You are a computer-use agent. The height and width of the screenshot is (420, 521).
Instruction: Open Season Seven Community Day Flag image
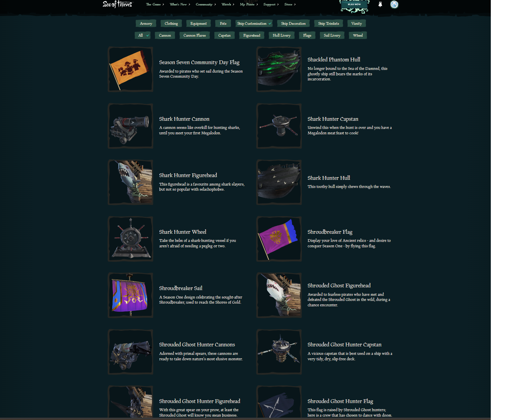click(131, 70)
